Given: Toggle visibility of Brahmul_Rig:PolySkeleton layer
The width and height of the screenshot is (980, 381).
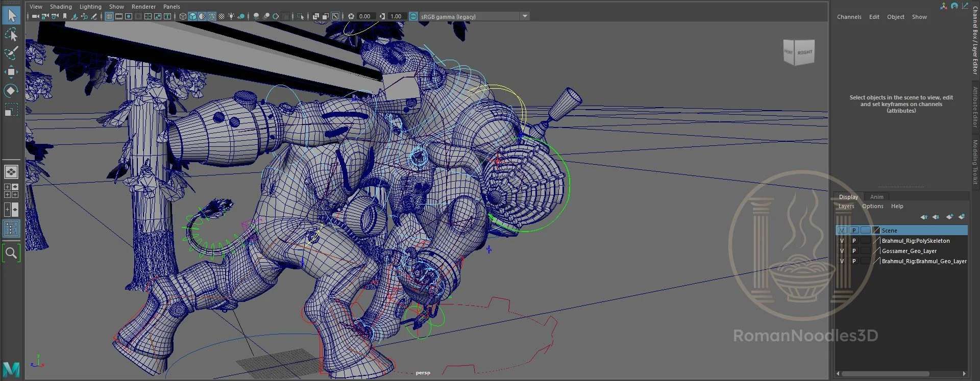Looking at the screenshot, I should coord(842,241).
